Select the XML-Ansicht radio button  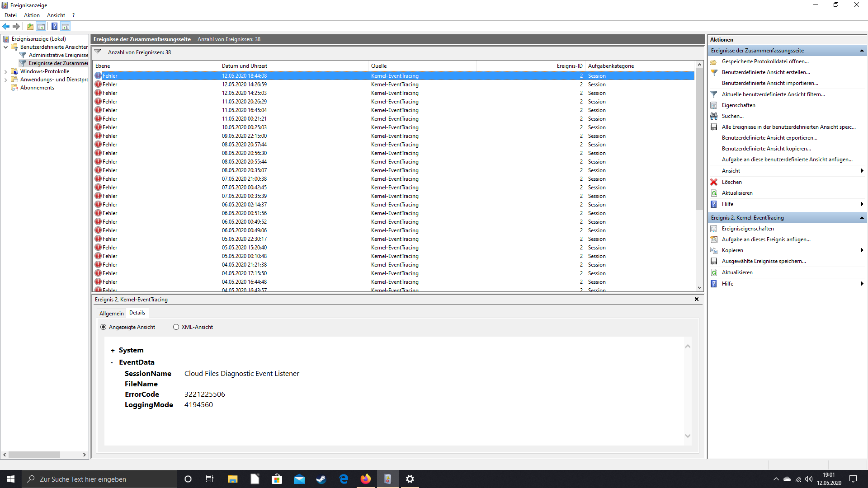coord(176,327)
